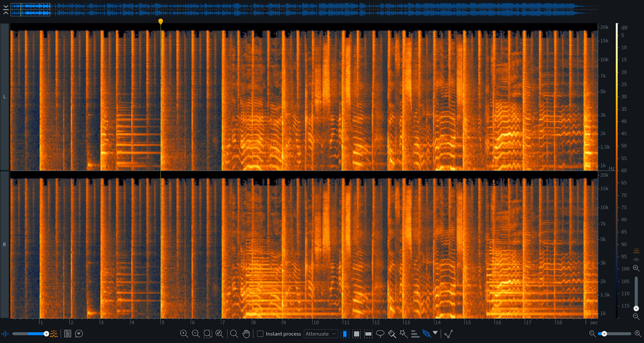Click the 10 second mark on time ruler
The image size is (644, 343).
pos(316,322)
